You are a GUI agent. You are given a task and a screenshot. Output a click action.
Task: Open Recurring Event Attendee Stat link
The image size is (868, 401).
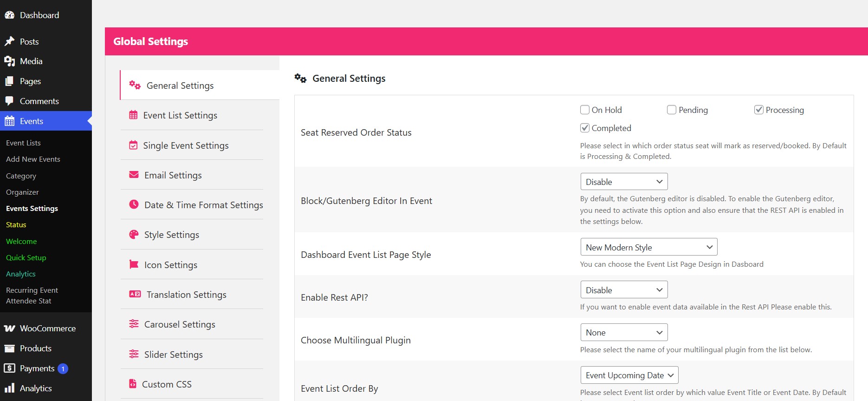pos(32,296)
